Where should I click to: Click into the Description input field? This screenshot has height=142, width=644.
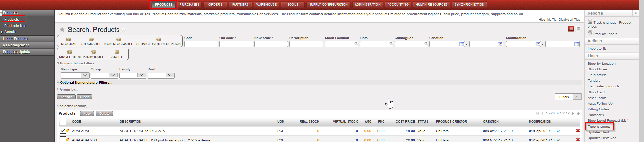pos(306,44)
